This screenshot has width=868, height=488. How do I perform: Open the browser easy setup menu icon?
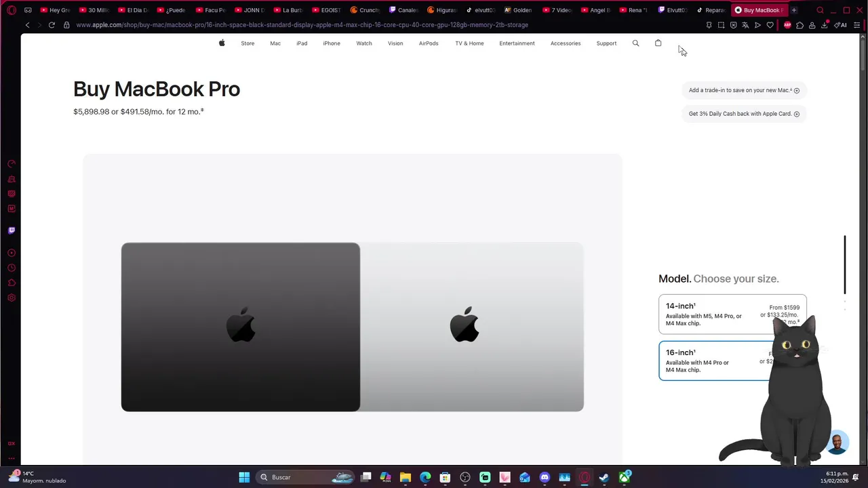[857, 25]
